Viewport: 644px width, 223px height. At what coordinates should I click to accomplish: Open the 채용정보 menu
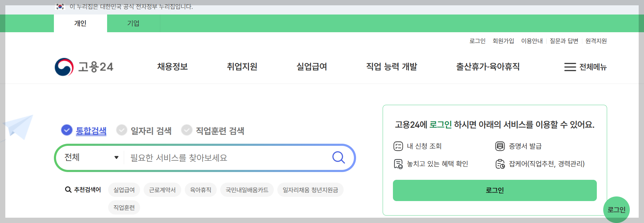point(172,67)
